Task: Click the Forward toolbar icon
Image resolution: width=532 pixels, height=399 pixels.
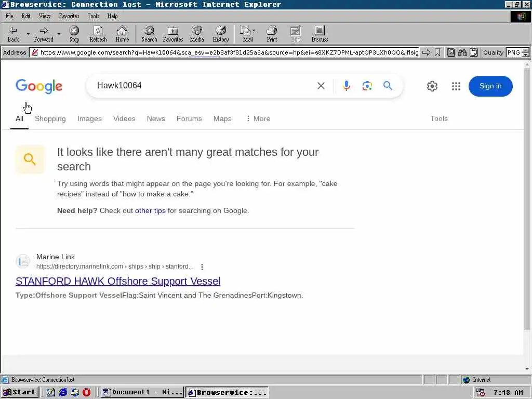Action: point(44,34)
